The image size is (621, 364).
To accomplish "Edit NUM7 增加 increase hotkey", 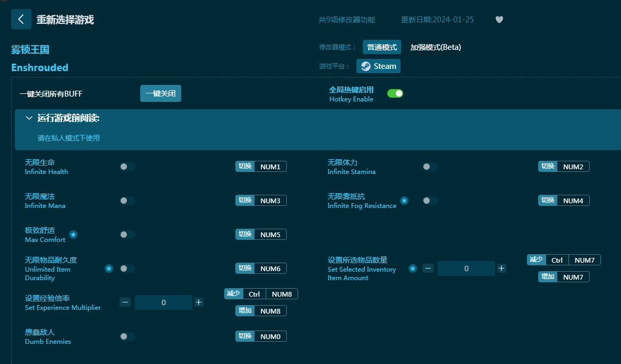I will click(564, 277).
